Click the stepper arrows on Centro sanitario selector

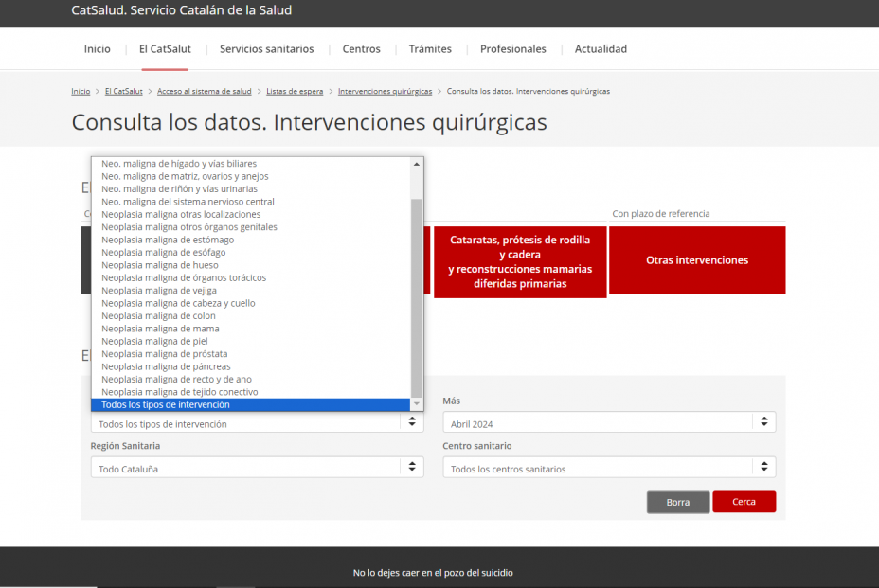(x=764, y=467)
